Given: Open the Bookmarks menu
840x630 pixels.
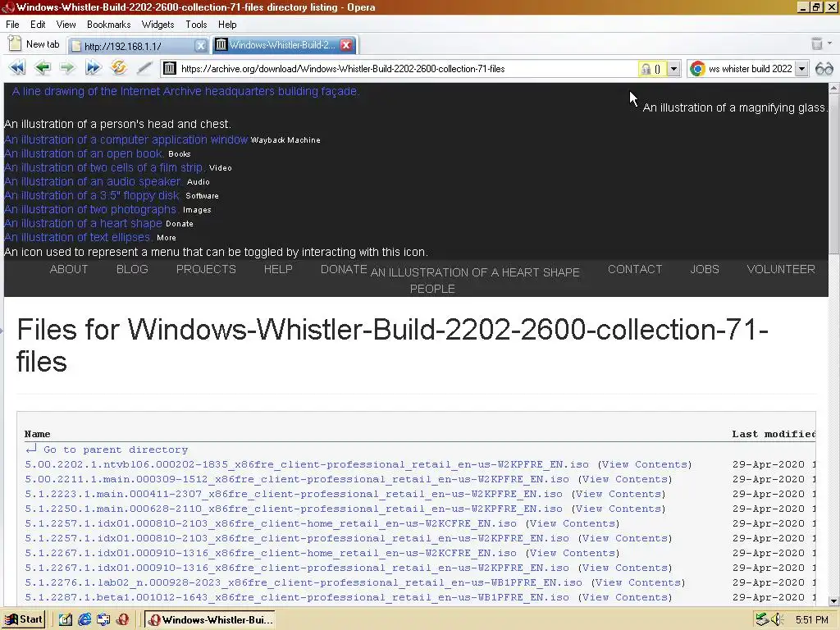Looking at the screenshot, I should coord(109,25).
